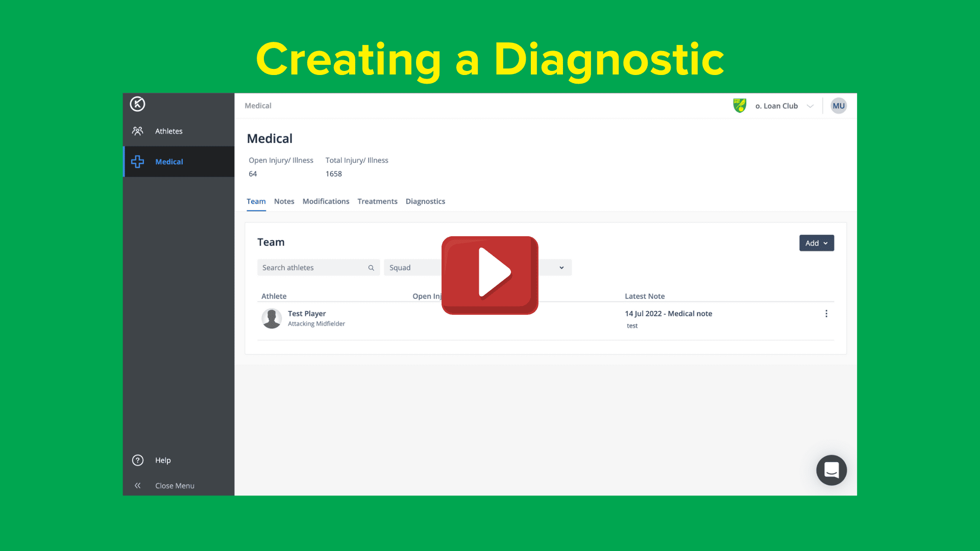
Task: Open the MU user avatar menu
Action: [839, 106]
